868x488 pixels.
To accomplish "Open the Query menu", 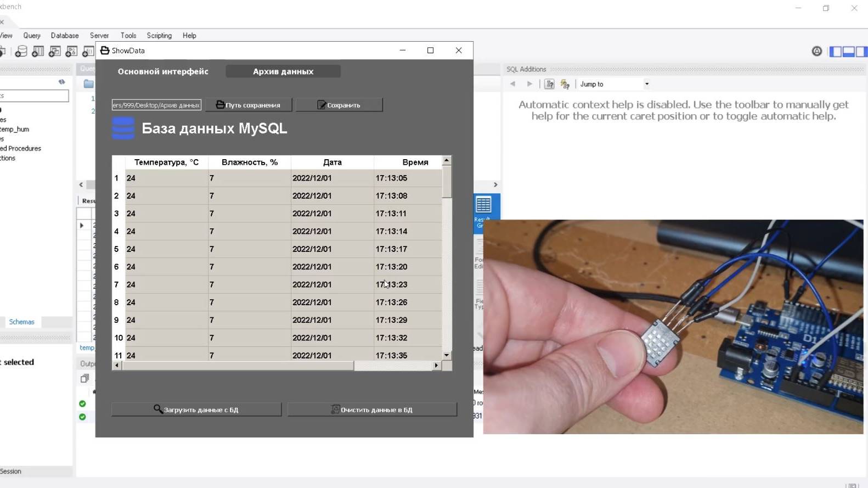I will [32, 35].
